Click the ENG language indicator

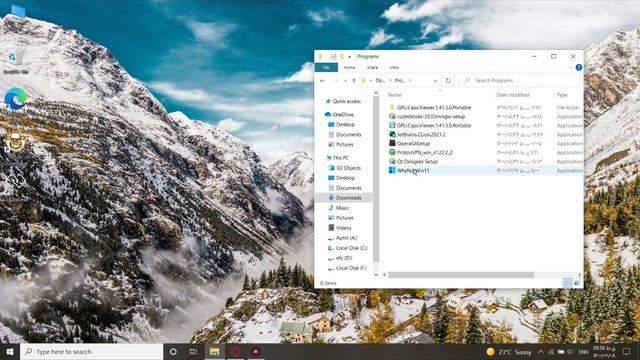[583, 352]
